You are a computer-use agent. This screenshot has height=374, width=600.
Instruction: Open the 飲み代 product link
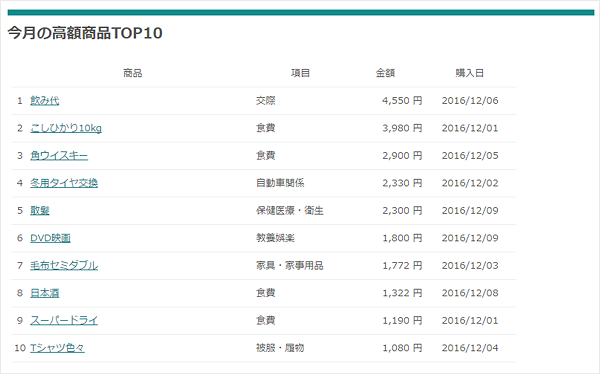point(45,101)
